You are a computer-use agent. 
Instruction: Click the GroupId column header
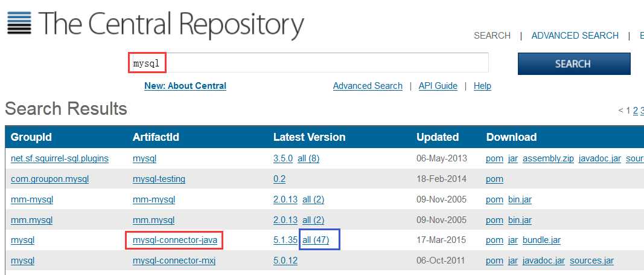coord(31,137)
